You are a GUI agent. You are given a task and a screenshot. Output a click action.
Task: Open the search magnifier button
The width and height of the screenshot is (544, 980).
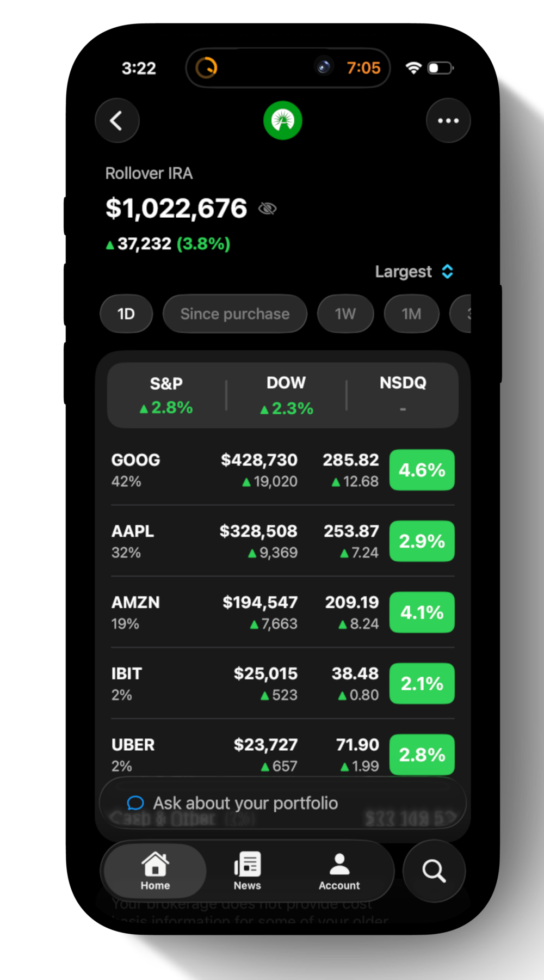coord(434,871)
